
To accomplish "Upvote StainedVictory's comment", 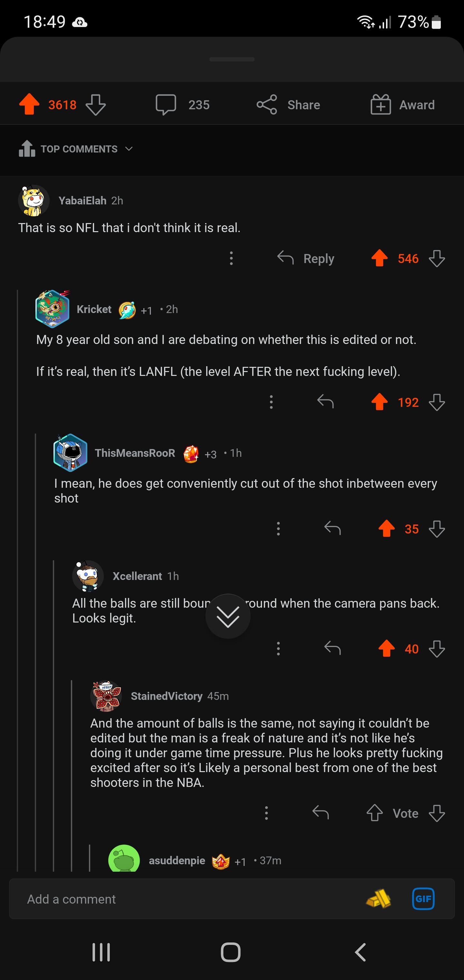I will click(375, 813).
